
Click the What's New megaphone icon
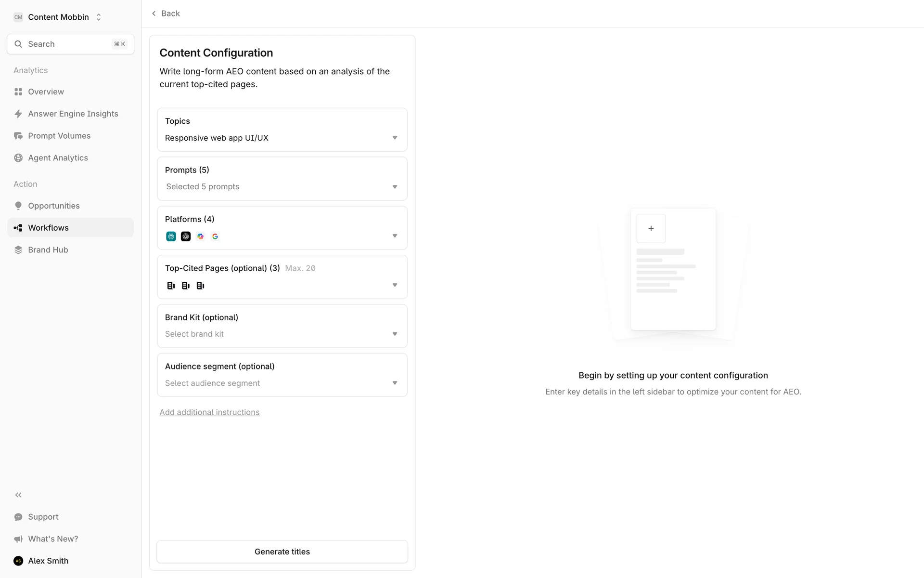point(18,539)
